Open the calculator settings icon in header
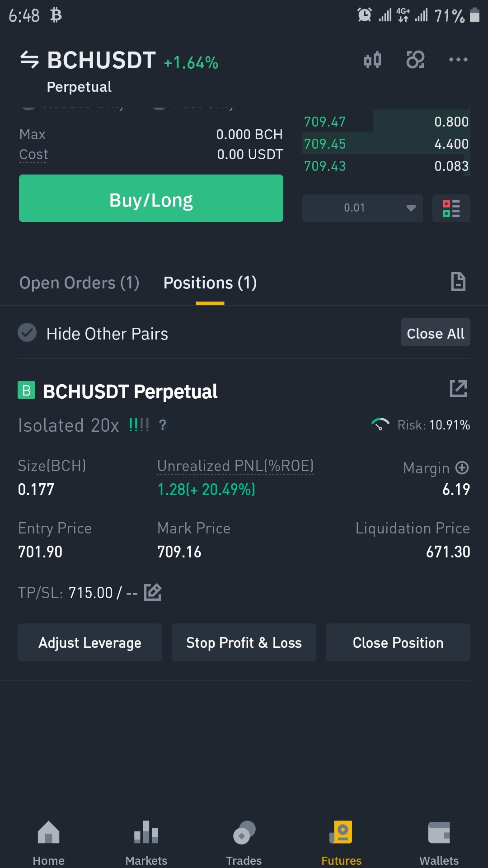 click(x=415, y=60)
